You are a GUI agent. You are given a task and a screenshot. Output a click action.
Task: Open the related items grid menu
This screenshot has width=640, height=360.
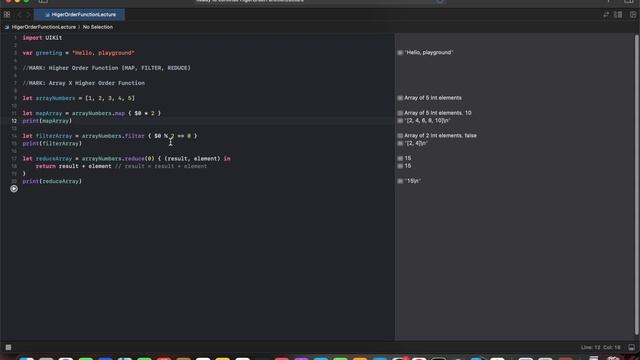tap(7, 15)
